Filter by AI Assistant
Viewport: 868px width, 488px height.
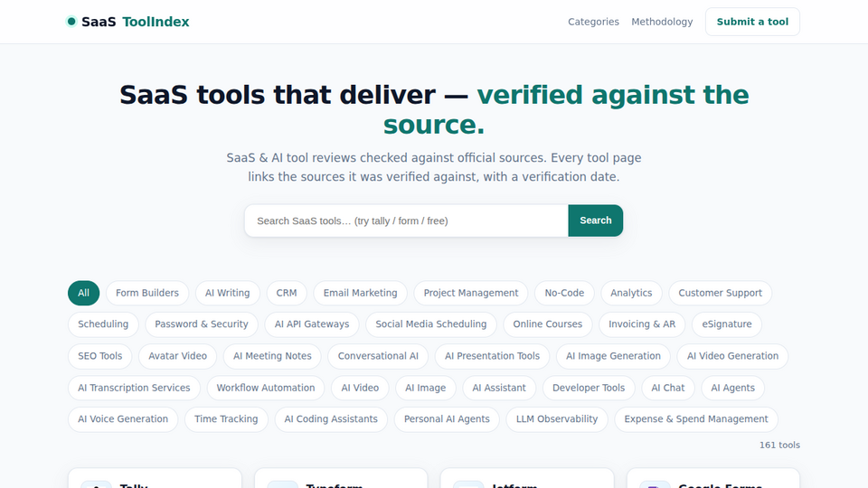pyautogui.click(x=499, y=388)
